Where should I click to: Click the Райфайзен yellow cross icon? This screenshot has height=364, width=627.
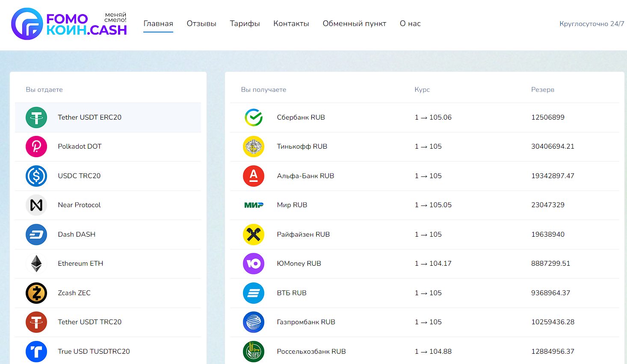254,235
